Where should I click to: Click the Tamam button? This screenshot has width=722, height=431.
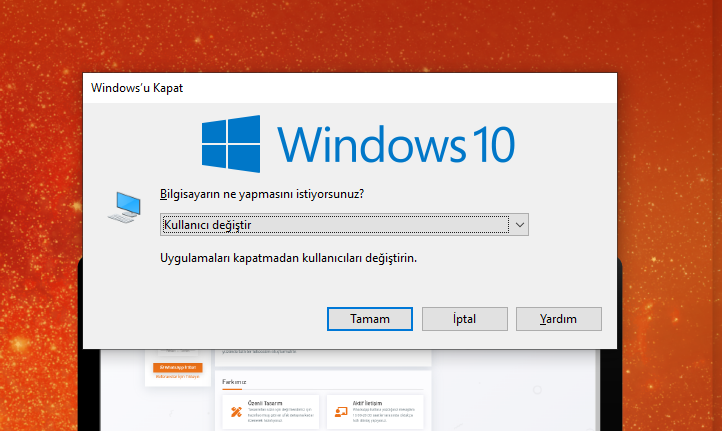tap(370, 319)
